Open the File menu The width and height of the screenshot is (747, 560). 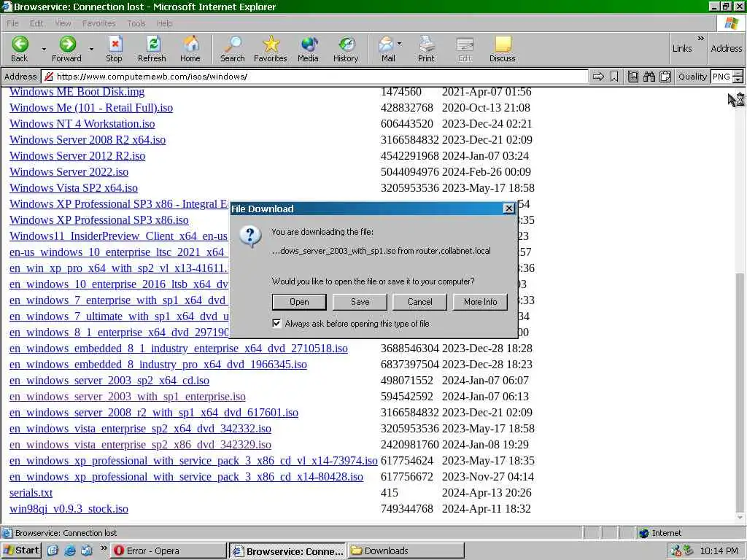(x=12, y=23)
